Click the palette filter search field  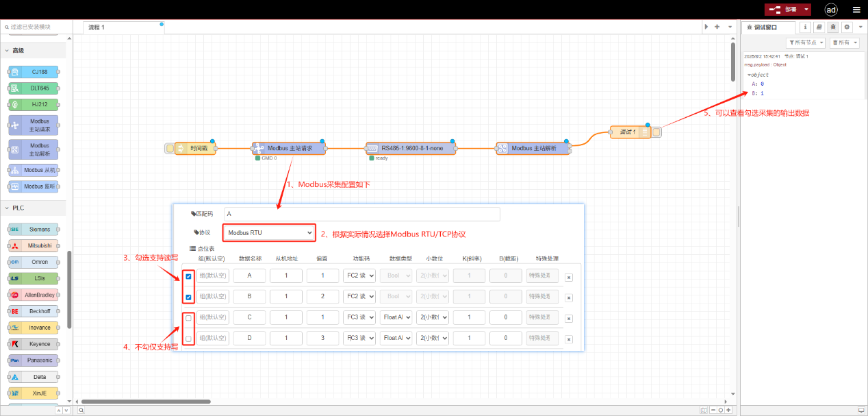coord(36,27)
